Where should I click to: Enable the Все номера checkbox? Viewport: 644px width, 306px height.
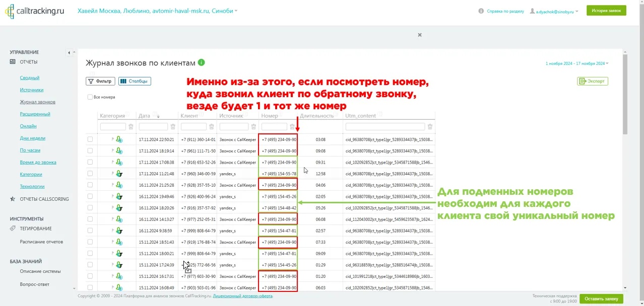click(90, 97)
